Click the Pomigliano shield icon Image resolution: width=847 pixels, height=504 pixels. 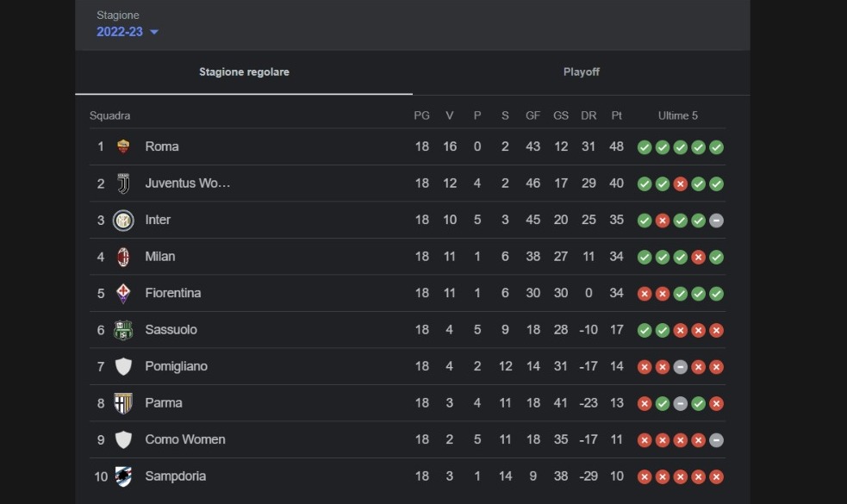(123, 366)
